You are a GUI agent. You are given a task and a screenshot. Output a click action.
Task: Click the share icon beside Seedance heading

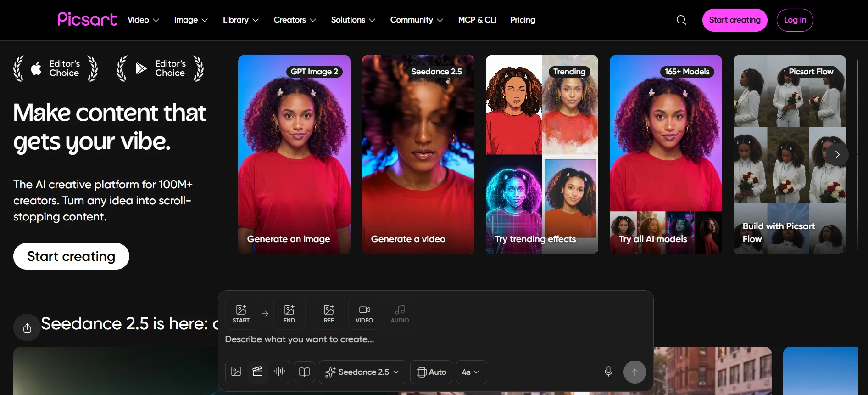tap(27, 327)
